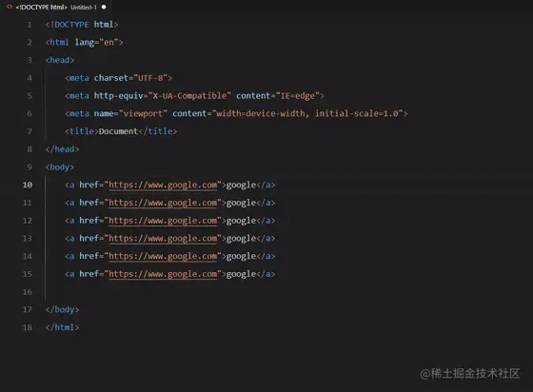Click the "IE=edge" content value
533x392 pixels.
pyautogui.click(x=297, y=96)
